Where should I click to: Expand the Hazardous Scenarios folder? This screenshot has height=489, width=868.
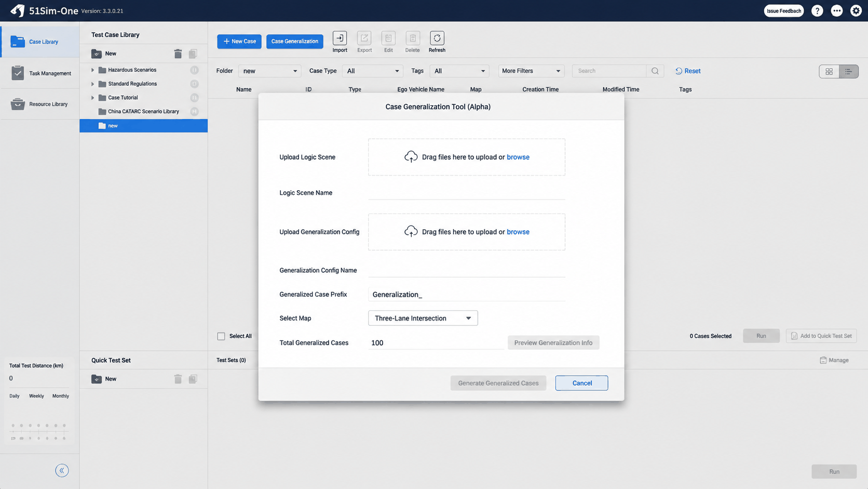point(93,70)
